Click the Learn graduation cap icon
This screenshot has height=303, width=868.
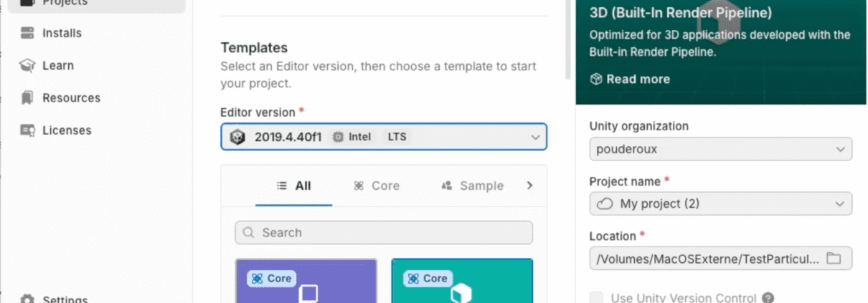click(x=28, y=65)
